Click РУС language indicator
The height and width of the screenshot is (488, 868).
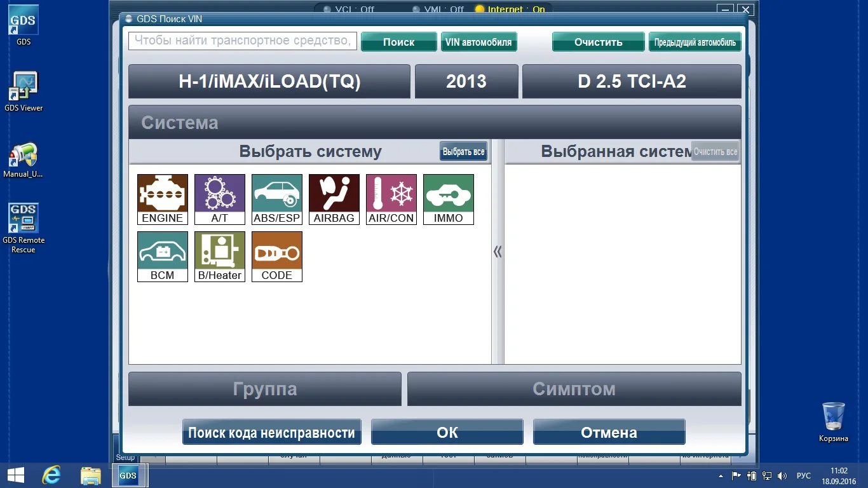tap(804, 476)
